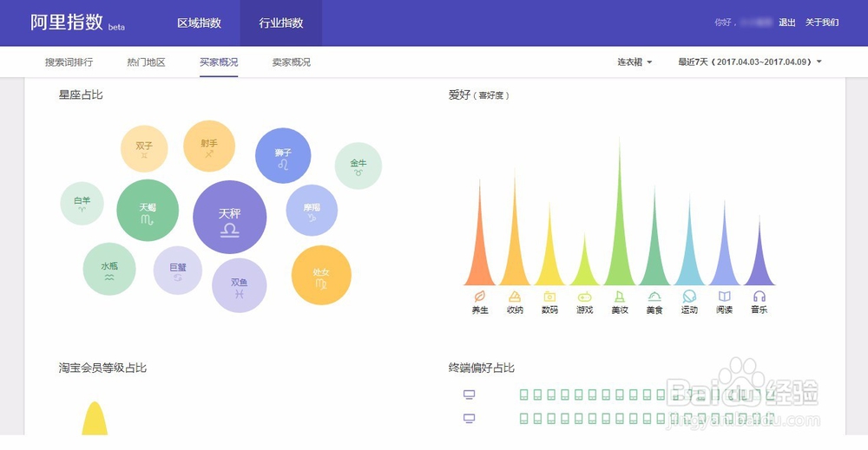Click the 阅读 book icon
Image resolution: width=868 pixels, height=450 pixels.
pyautogui.click(x=724, y=297)
